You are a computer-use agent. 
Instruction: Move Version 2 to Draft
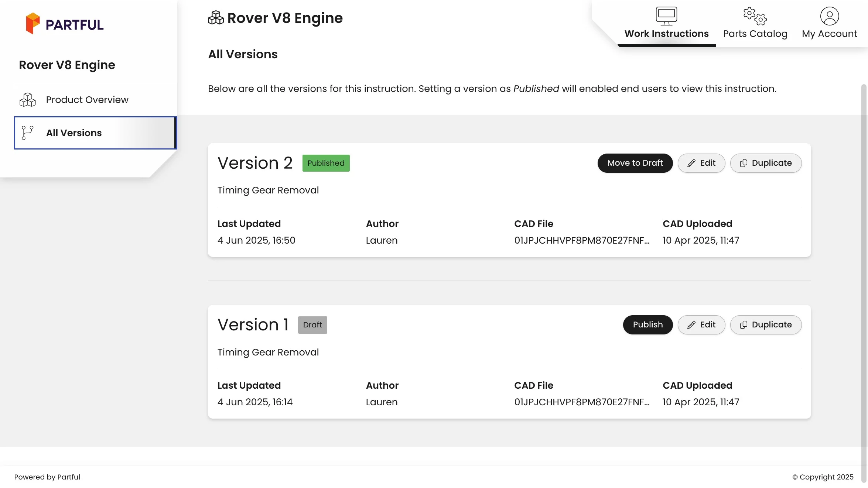click(635, 163)
